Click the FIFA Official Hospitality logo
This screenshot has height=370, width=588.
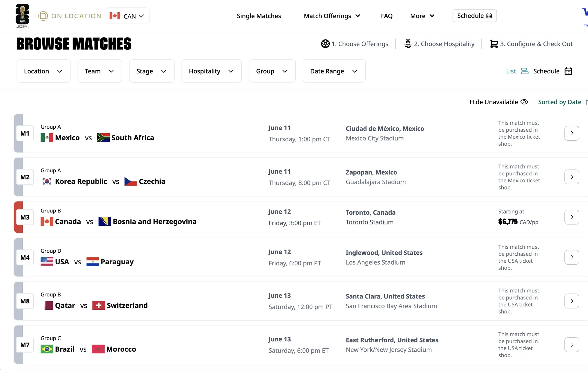tap(22, 16)
